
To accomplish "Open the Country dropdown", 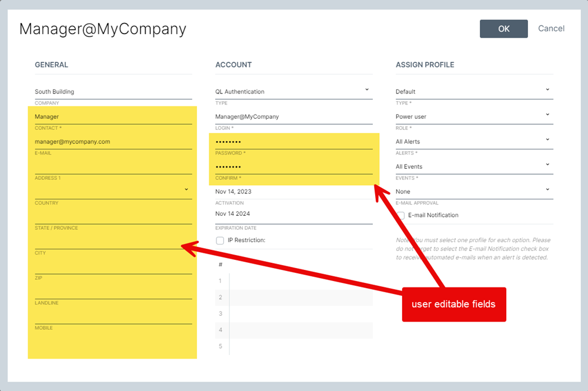I will 113,192.
